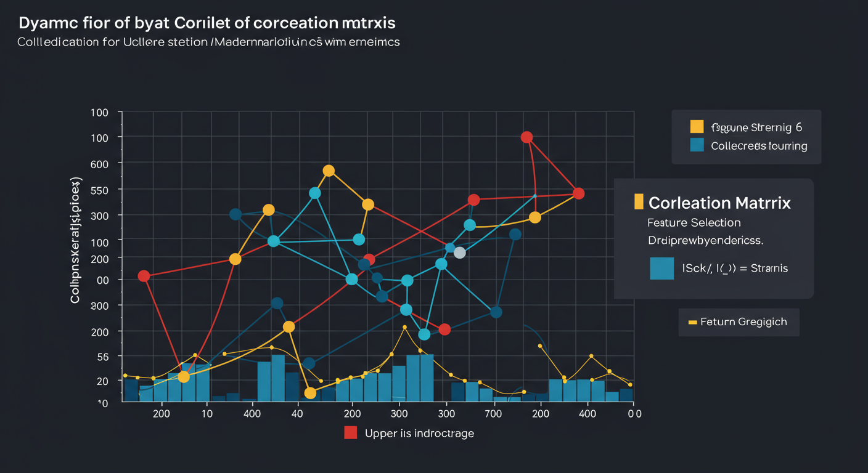Click the vertical y-axis title label
This screenshot has height=473, width=868.
coord(76,241)
